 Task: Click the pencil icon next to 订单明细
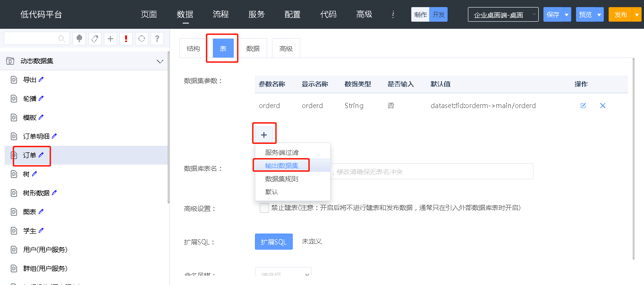(54, 136)
